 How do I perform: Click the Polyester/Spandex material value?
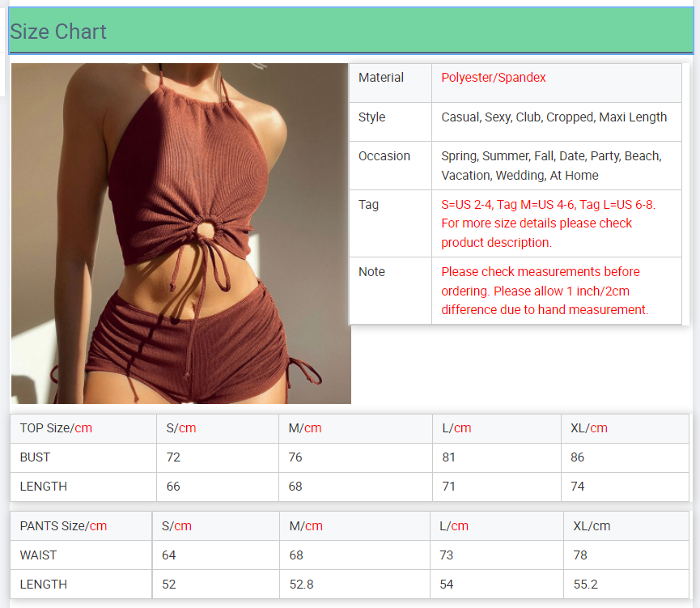coord(494,78)
